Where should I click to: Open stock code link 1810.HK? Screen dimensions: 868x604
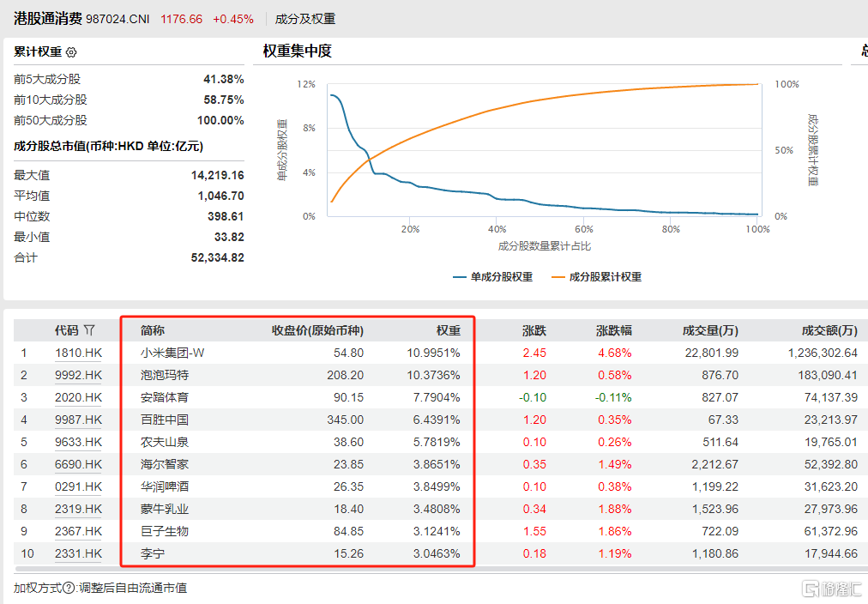click(78, 353)
